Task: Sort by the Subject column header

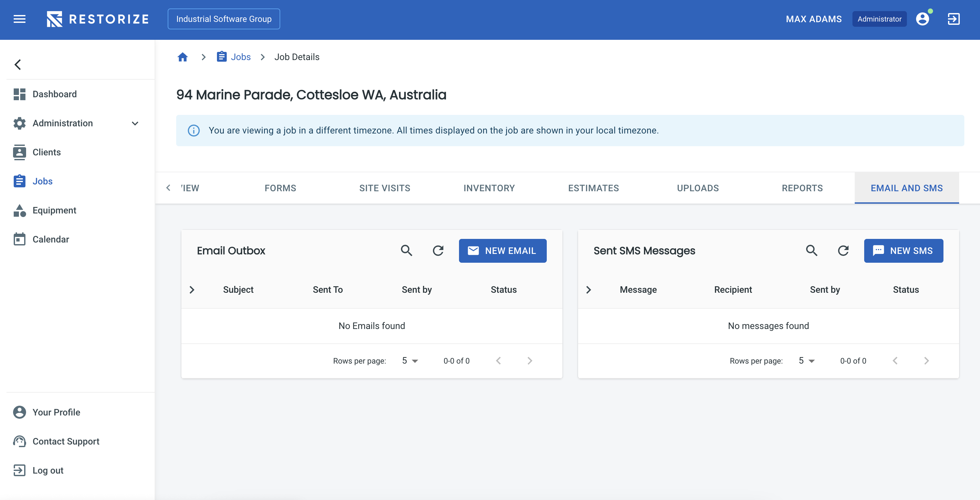Action: (x=238, y=289)
